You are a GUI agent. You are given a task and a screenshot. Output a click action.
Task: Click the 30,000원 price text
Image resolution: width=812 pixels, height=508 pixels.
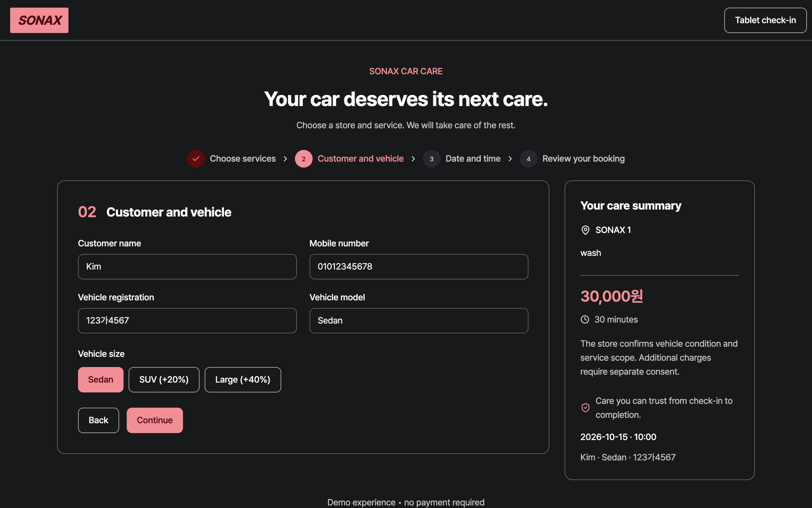612,296
